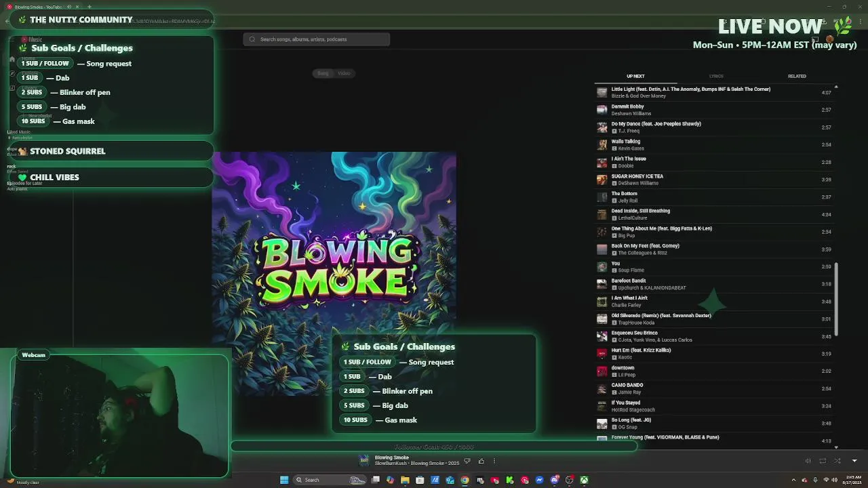Open a new browser tab with plus button
This screenshot has width=868, height=488.
click(89, 7)
